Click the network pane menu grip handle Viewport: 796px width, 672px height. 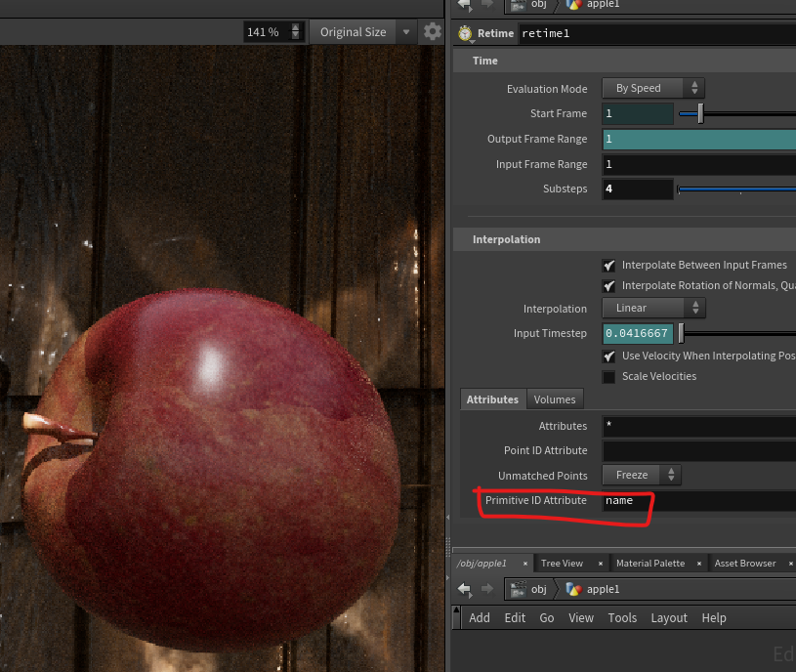[x=456, y=617]
